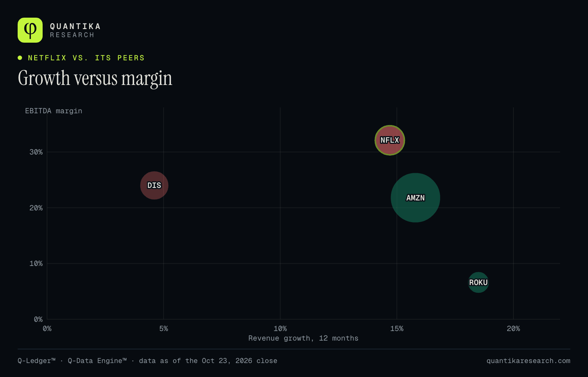The image size is (588, 377).
Task: Click the 15% x-axis tick label
Action: click(x=397, y=328)
